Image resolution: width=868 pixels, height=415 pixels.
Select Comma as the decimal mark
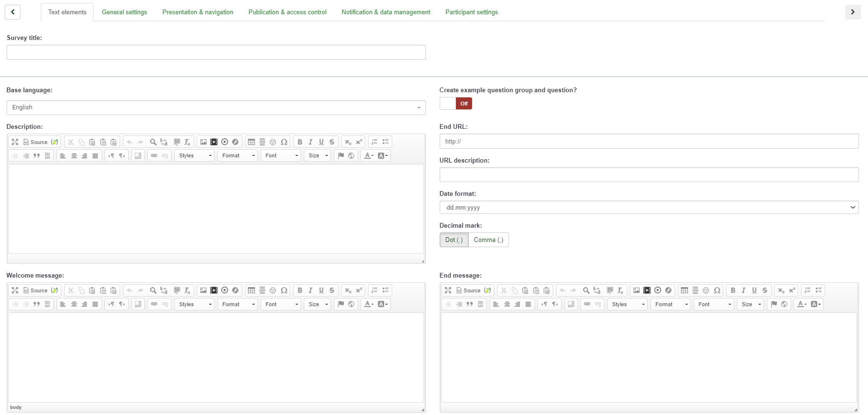click(488, 240)
